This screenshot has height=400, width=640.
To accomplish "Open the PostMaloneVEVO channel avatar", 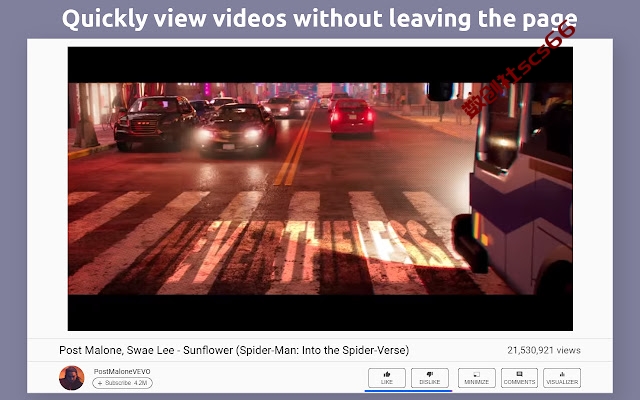I will [72, 378].
